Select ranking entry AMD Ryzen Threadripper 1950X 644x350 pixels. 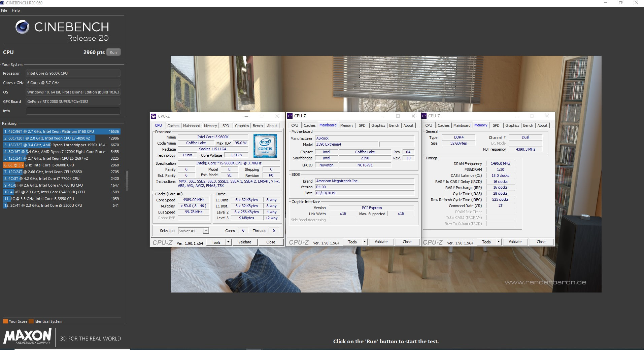(62, 145)
